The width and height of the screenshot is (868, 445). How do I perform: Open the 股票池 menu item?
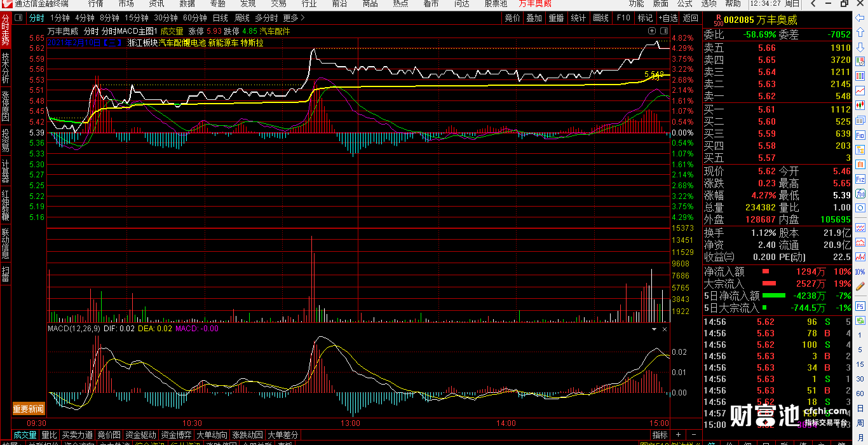[496, 3]
